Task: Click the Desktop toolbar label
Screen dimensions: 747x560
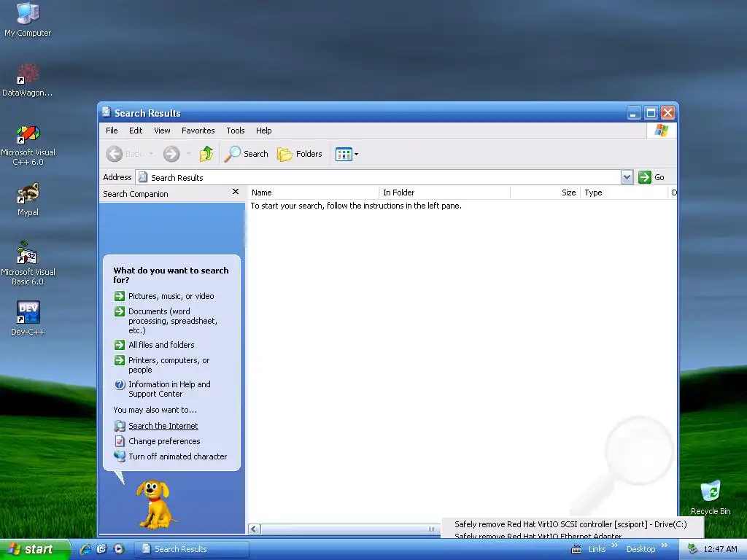Action: pyautogui.click(x=640, y=549)
